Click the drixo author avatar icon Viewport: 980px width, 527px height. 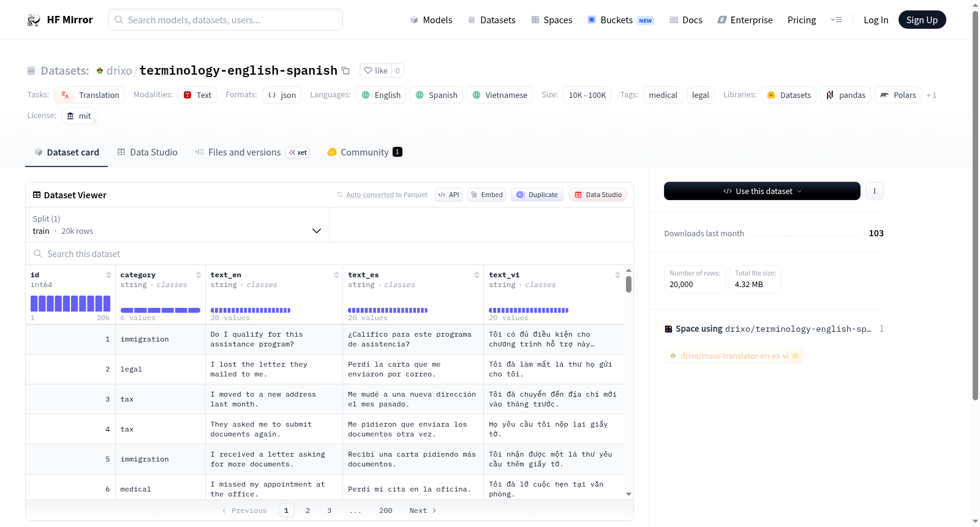click(100, 71)
